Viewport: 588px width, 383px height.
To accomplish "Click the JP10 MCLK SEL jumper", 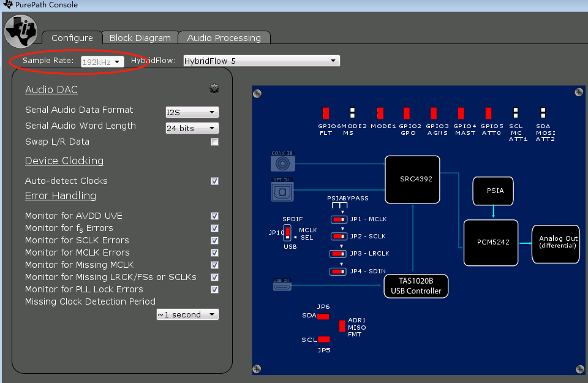I will tap(287, 233).
